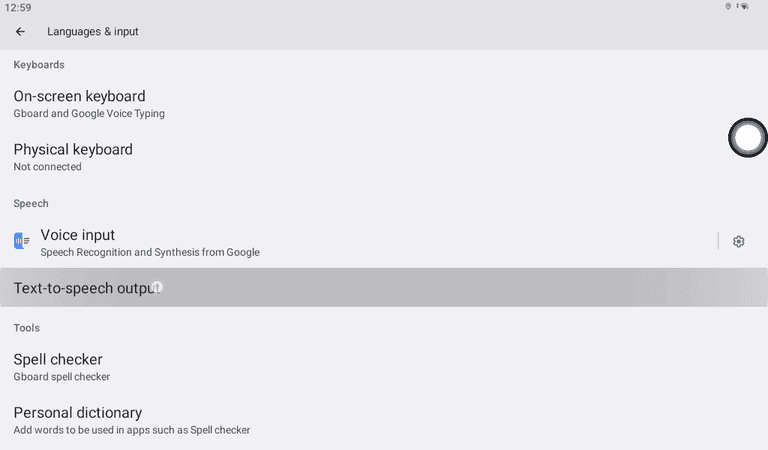Tap 'Gboard and Google Voice Typing' subtitle
Viewport: 768px width, 450px height.
(89, 114)
